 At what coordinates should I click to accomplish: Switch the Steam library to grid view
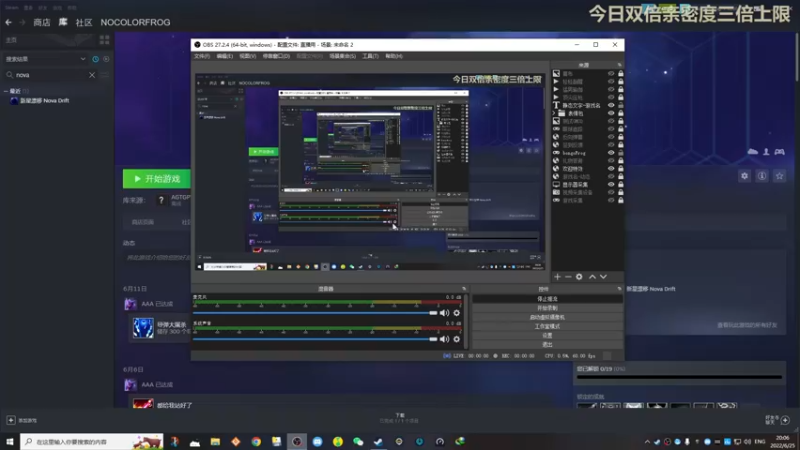[105, 40]
